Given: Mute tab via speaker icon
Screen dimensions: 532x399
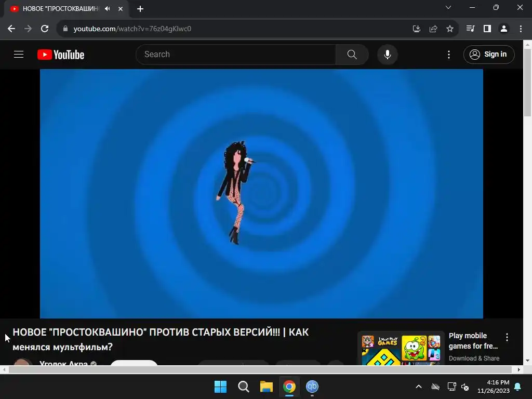Looking at the screenshot, I should pyautogui.click(x=108, y=9).
